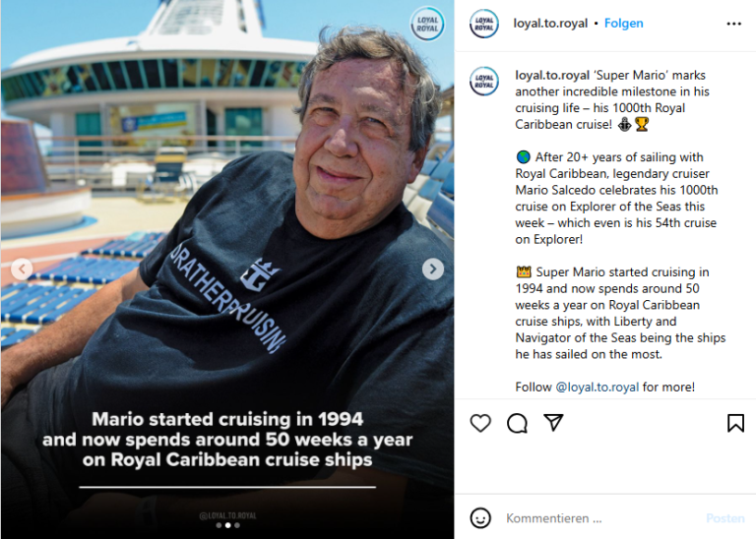Focus the Kommentieren comment input field

pos(601,518)
